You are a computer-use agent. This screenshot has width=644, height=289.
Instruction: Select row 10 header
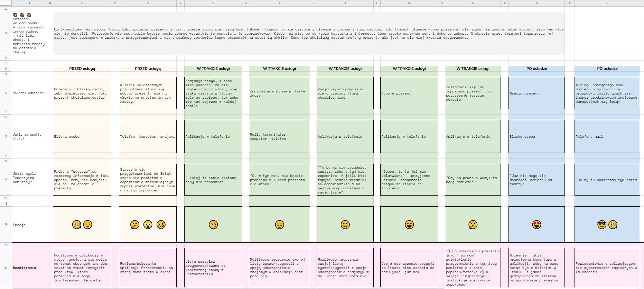[x=6, y=93]
